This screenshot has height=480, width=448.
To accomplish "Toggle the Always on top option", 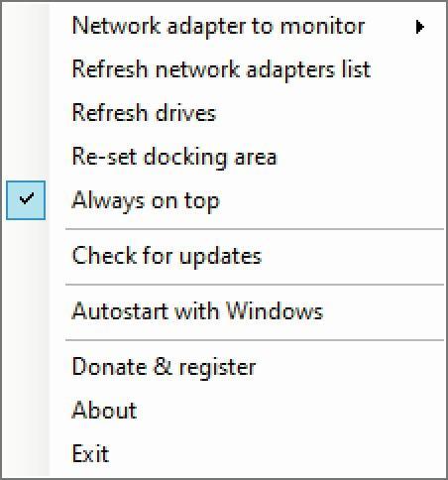I will (x=223, y=200).
